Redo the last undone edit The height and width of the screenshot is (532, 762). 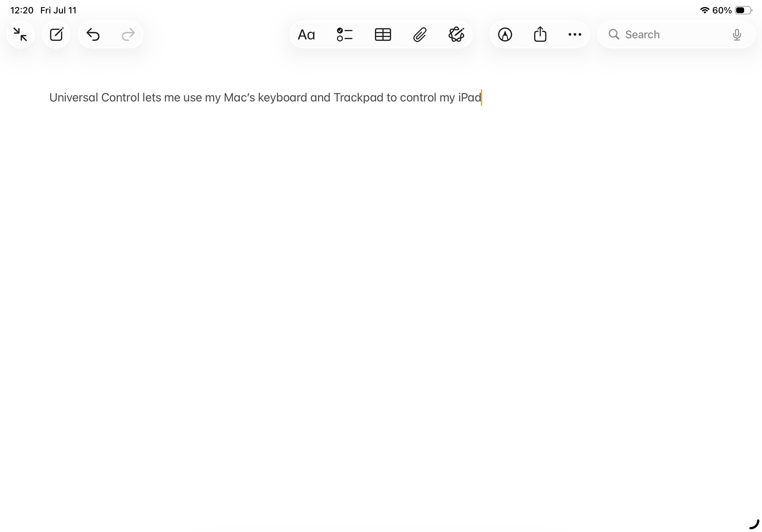128,34
